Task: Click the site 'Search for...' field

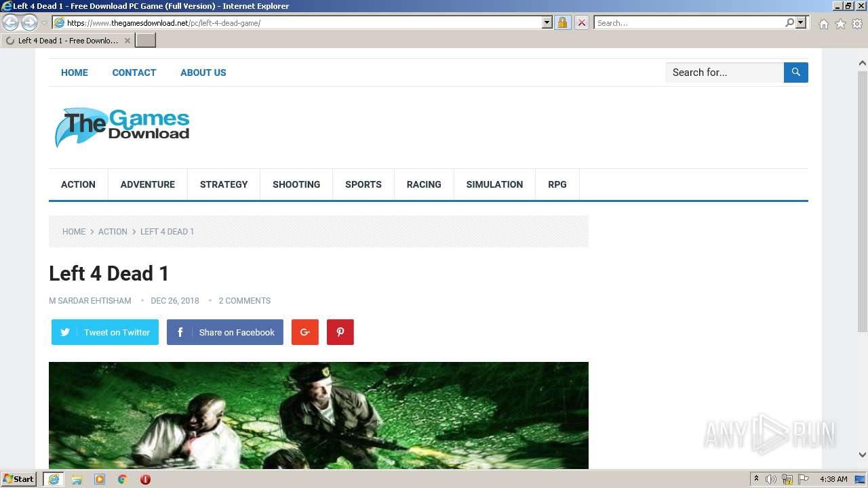Action: coord(725,73)
